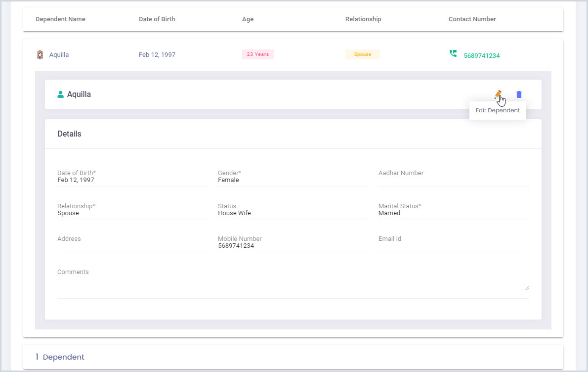Screen dimensions: 588x372
Task: Click the Status field showing House Wife
Action: tap(293, 211)
